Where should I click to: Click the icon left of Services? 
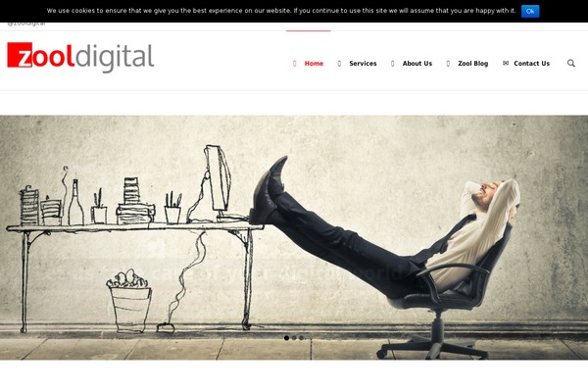[339, 64]
